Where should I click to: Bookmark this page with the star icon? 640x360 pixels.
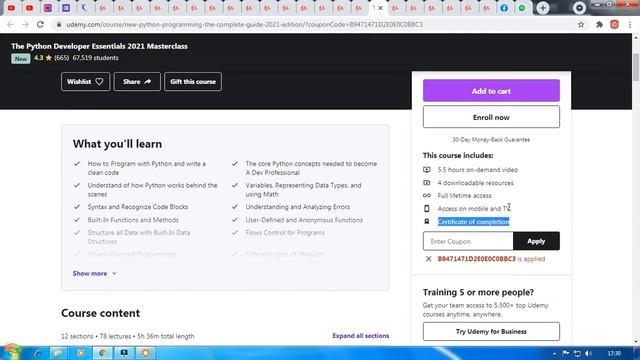pos(581,24)
